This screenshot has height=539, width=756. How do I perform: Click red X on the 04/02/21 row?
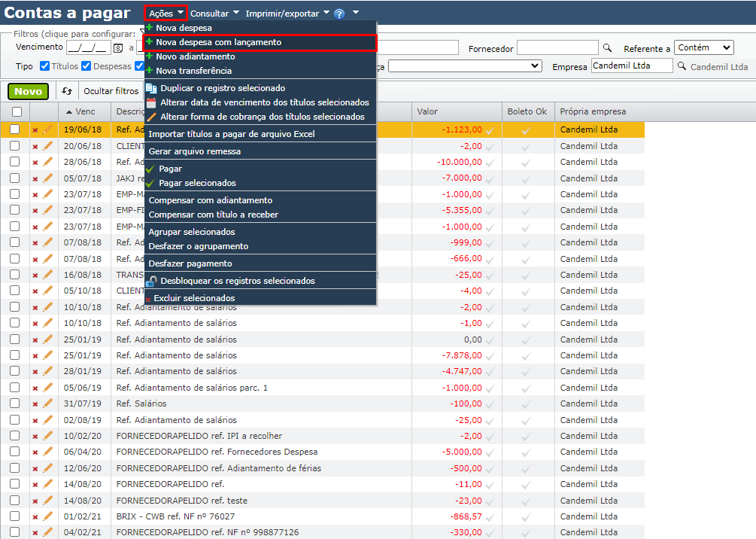[x=35, y=533]
